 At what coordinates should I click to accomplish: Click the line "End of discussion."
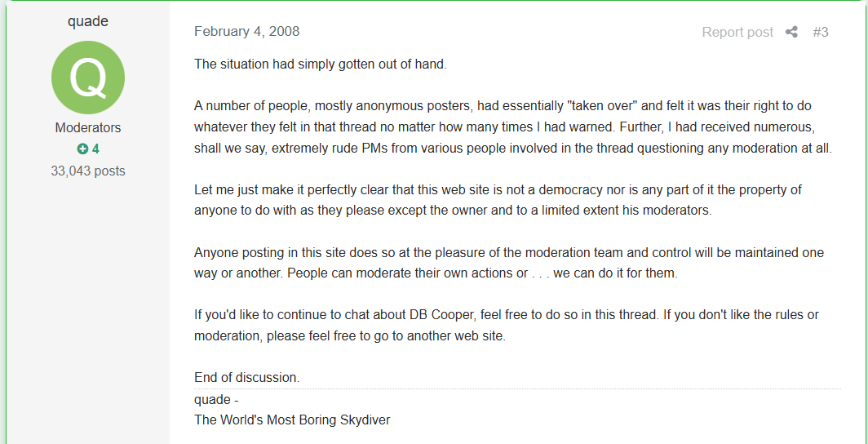247,378
